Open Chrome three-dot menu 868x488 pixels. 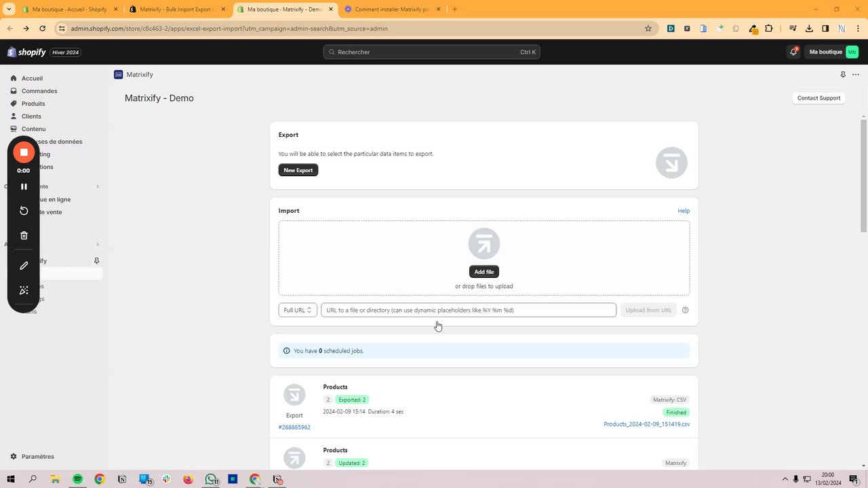point(858,28)
